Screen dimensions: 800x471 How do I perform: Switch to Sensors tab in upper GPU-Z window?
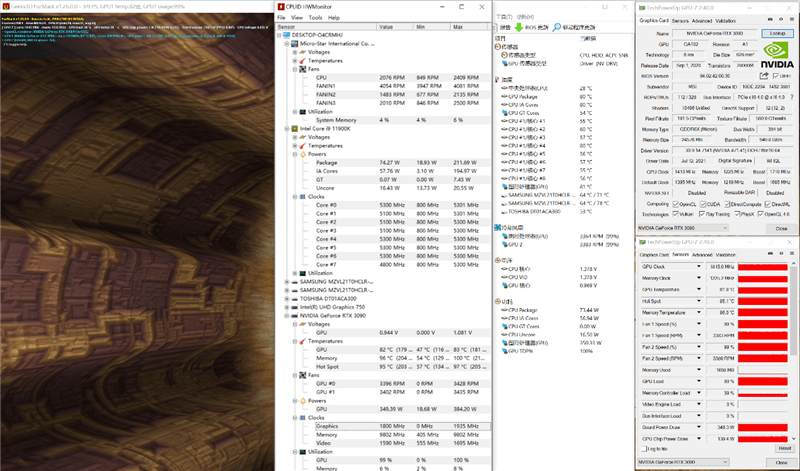point(680,21)
